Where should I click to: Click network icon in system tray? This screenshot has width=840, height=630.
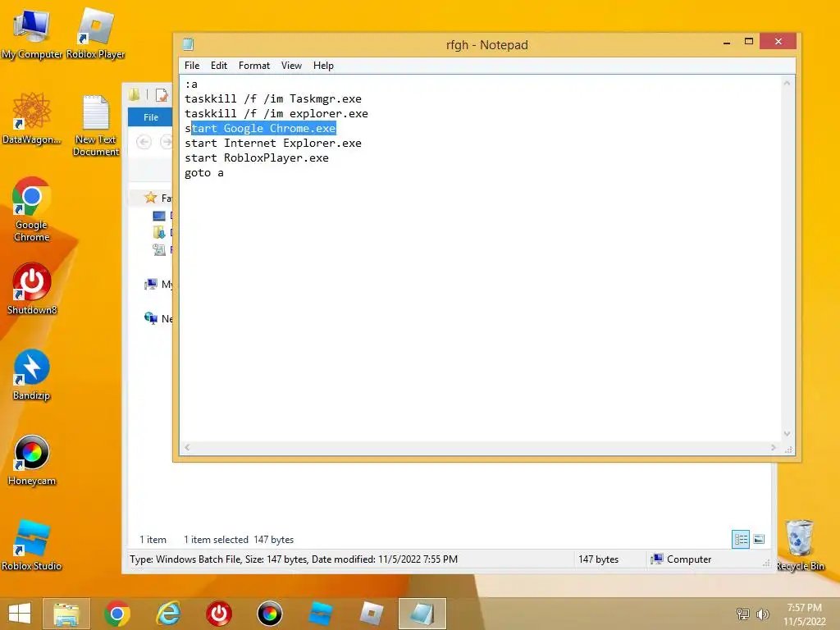(743, 614)
